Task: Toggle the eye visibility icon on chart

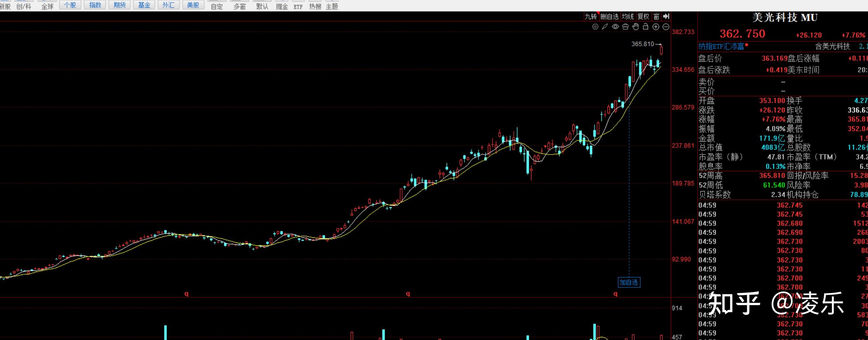Action: click(x=615, y=27)
